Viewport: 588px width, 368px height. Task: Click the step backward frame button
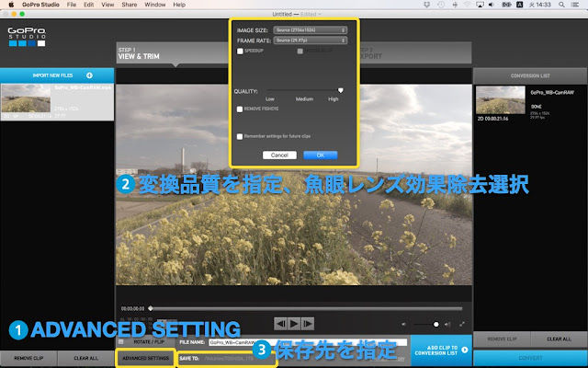(280, 323)
